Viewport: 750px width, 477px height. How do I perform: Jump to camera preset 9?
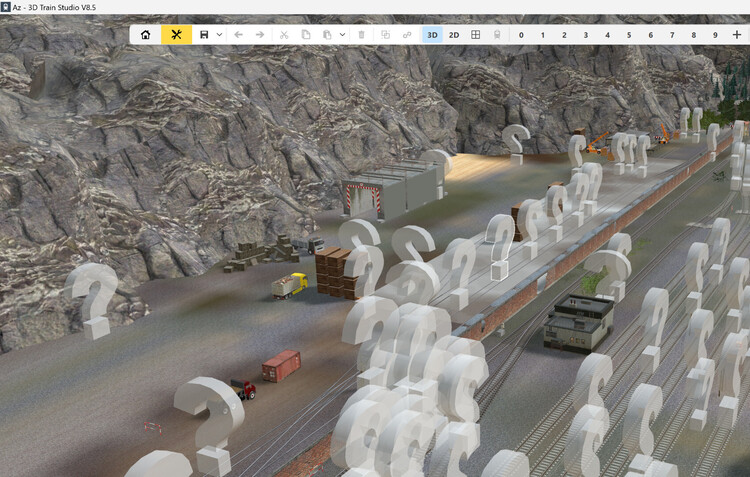pos(715,35)
